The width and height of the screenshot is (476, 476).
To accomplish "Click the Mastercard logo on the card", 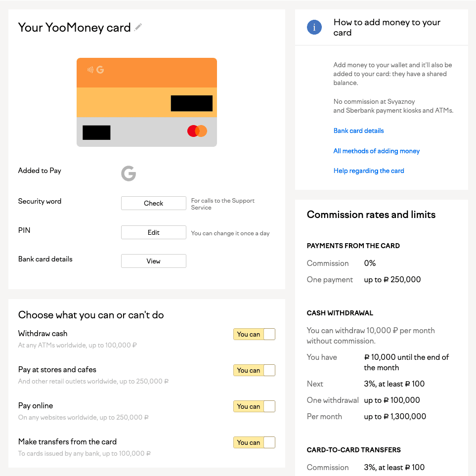I will (x=197, y=131).
